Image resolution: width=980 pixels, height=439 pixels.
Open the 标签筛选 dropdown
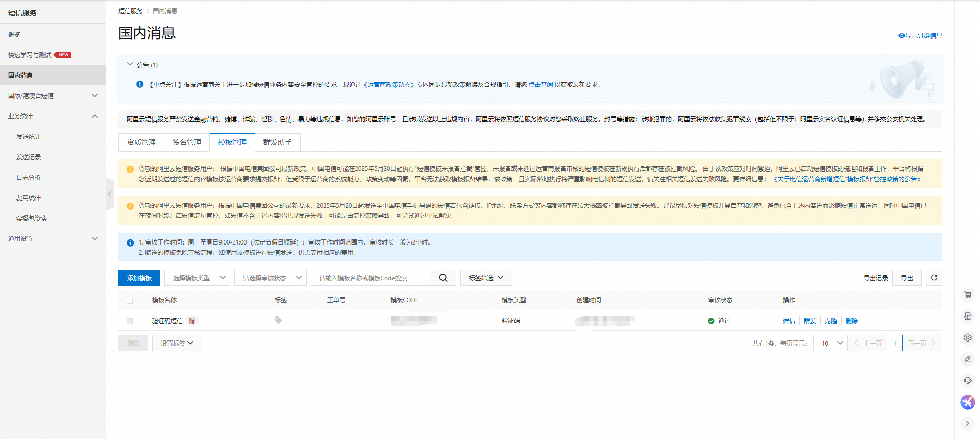pyautogui.click(x=486, y=278)
